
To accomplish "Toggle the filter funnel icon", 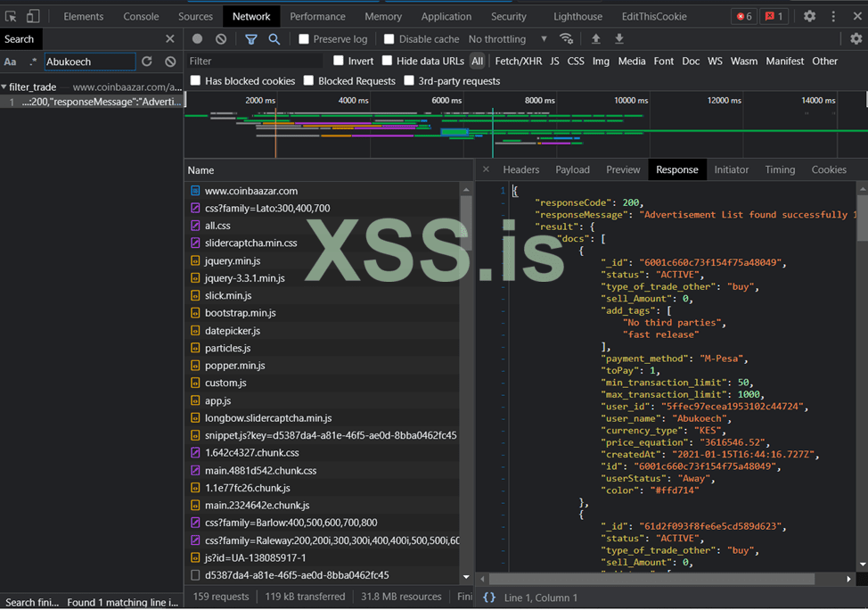I will coord(251,39).
